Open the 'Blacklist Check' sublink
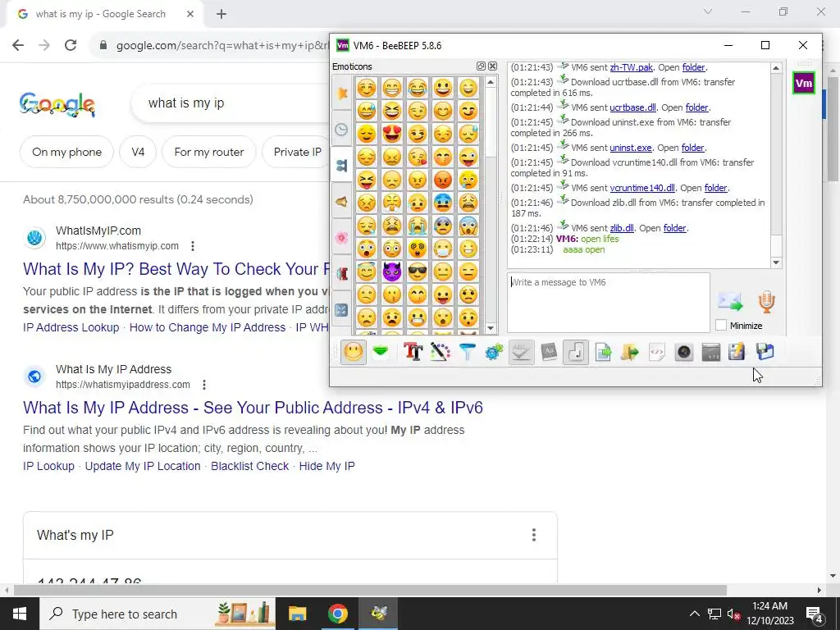840x630 pixels. click(249, 466)
